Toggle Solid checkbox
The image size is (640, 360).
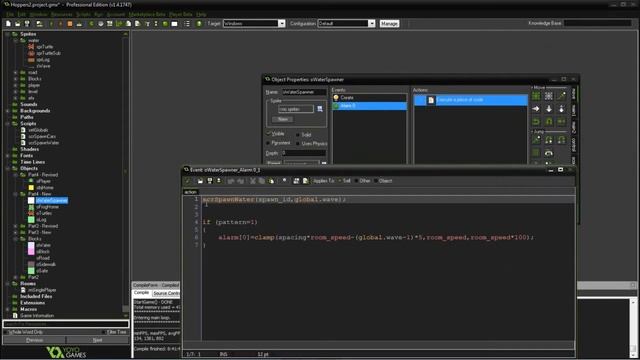(298, 134)
